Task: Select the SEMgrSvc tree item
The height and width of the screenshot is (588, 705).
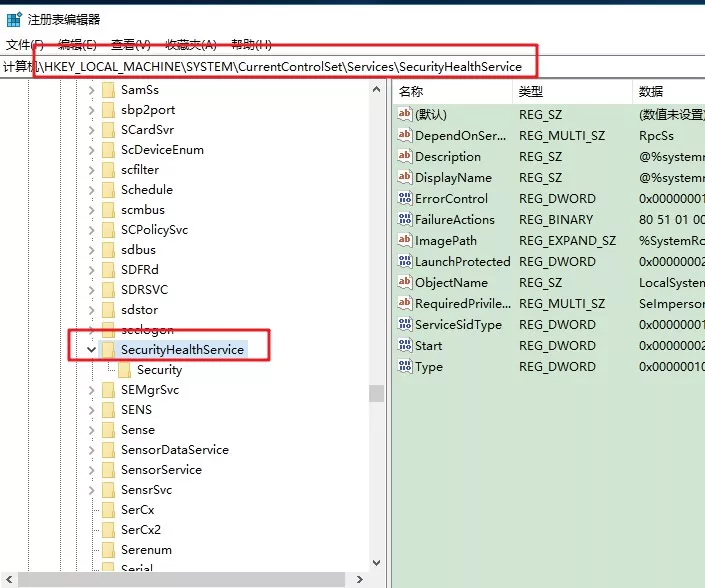Action: coord(150,390)
